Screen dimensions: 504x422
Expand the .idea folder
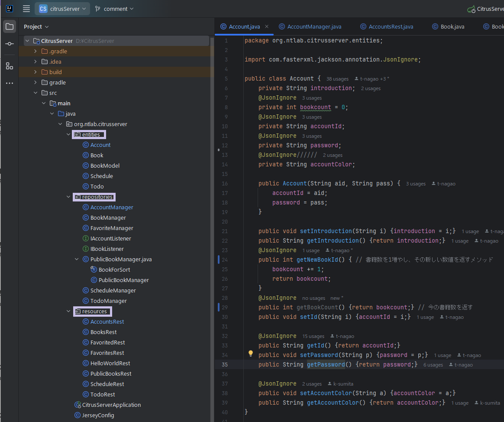click(36, 62)
